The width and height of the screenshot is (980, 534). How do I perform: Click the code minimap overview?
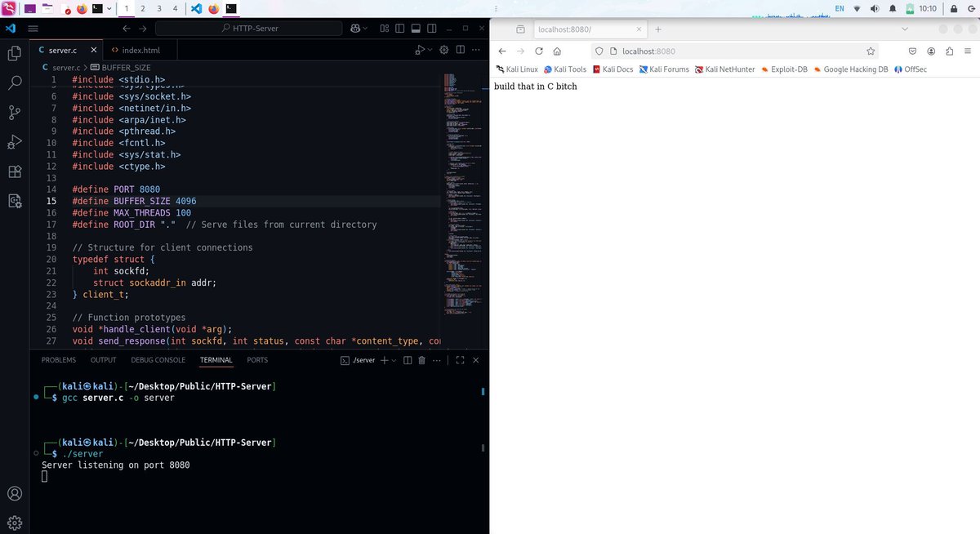point(464,196)
